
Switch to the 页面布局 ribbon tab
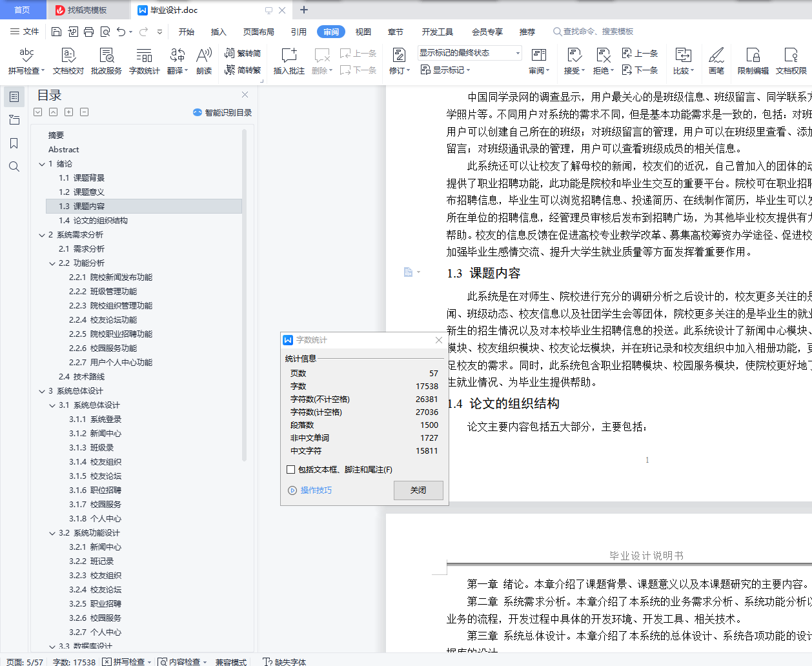coord(259,32)
